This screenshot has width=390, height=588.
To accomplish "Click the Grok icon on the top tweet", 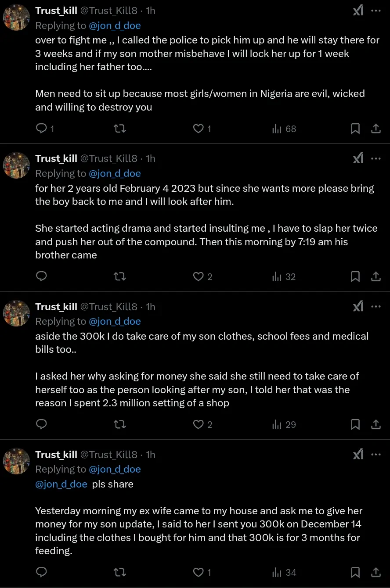I will (358, 11).
